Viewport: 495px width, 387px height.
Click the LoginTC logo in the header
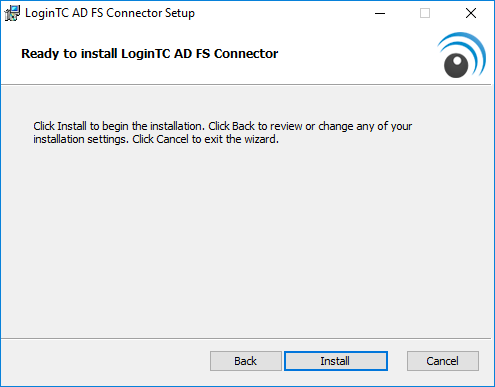pyautogui.click(x=462, y=55)
